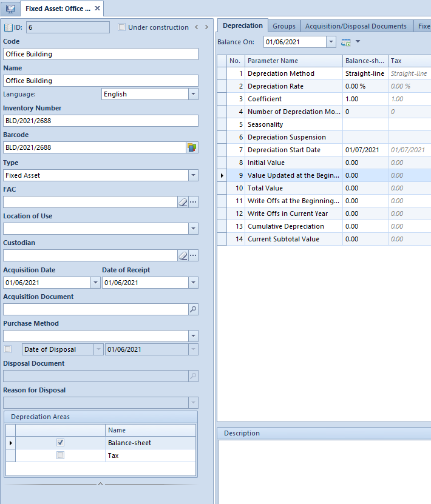The width and height of the screenshot is (431, 504).
Task: Click Balance-sh... column header
Action: (365, 61)
